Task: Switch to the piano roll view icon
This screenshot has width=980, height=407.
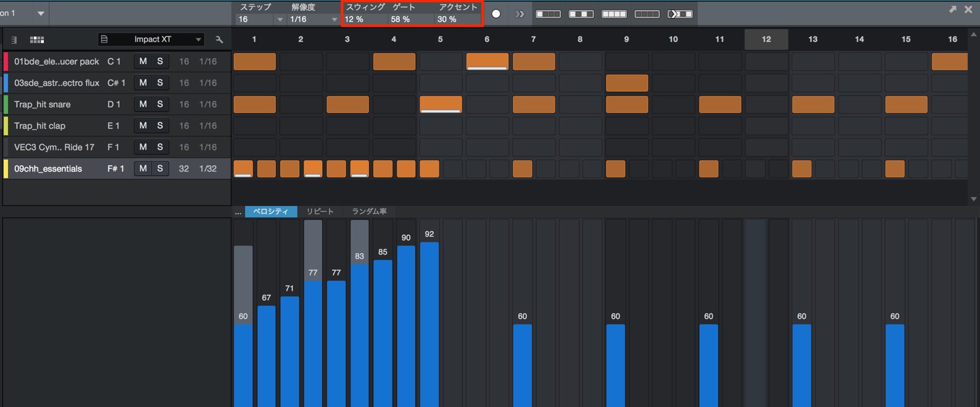Action: pyautogui.click(x=14, y=39)
